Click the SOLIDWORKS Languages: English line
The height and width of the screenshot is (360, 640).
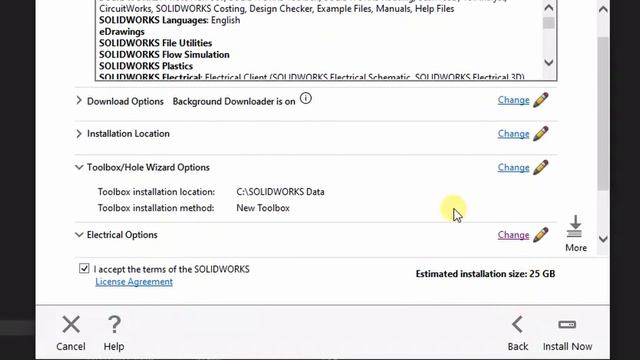(169, 20)
